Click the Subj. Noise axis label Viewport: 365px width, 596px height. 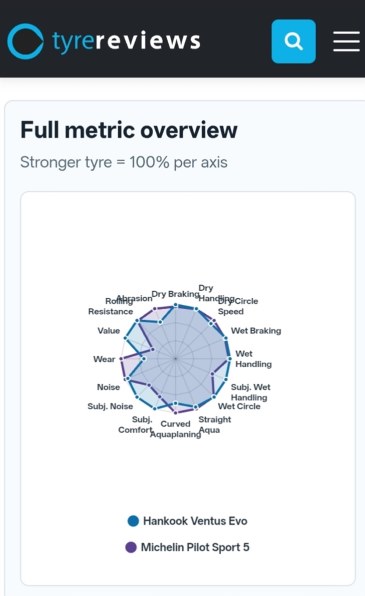(x=110, y=406)
